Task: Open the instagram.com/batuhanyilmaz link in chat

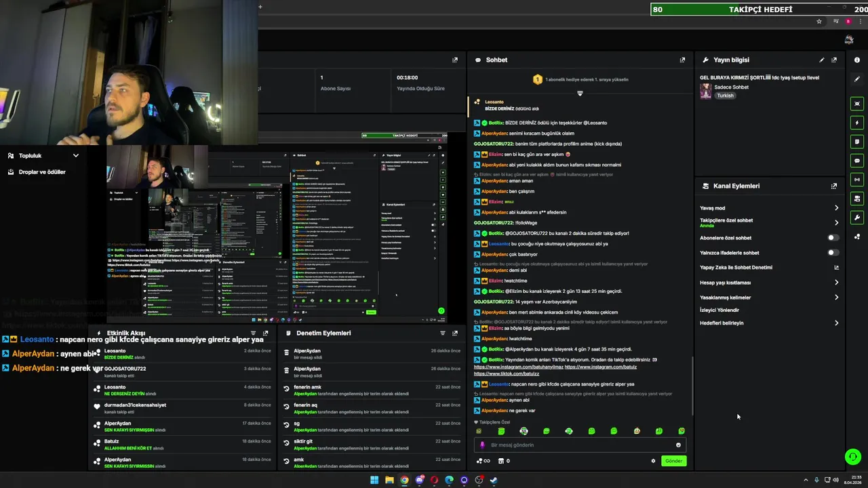Action: [519, 367]
